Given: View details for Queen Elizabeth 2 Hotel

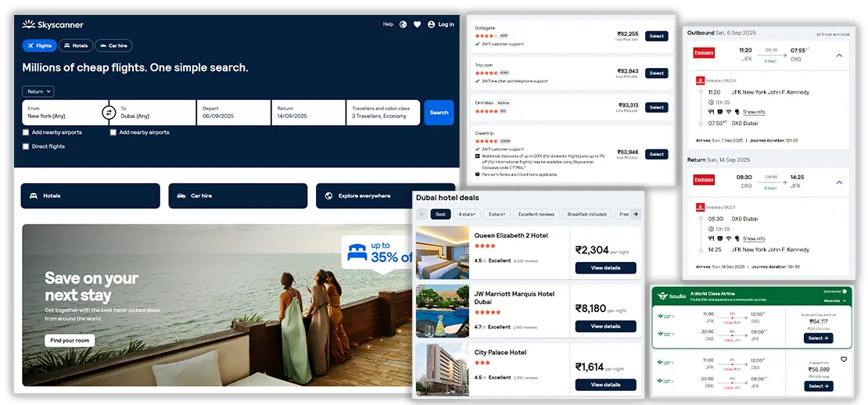Looking at the screenshot, I should tap(605, 268).
